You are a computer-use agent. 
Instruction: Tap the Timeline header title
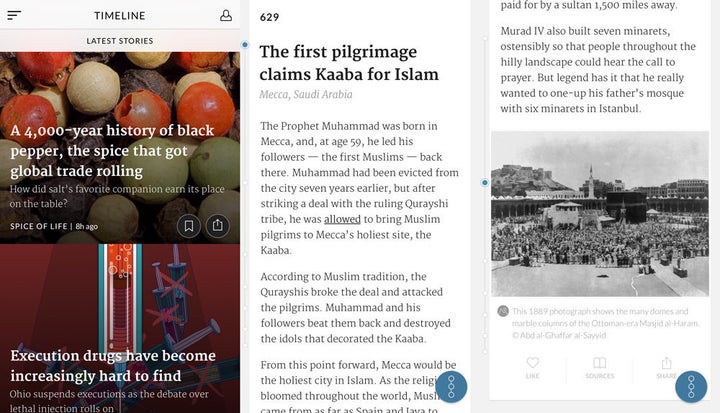(120, 16)
